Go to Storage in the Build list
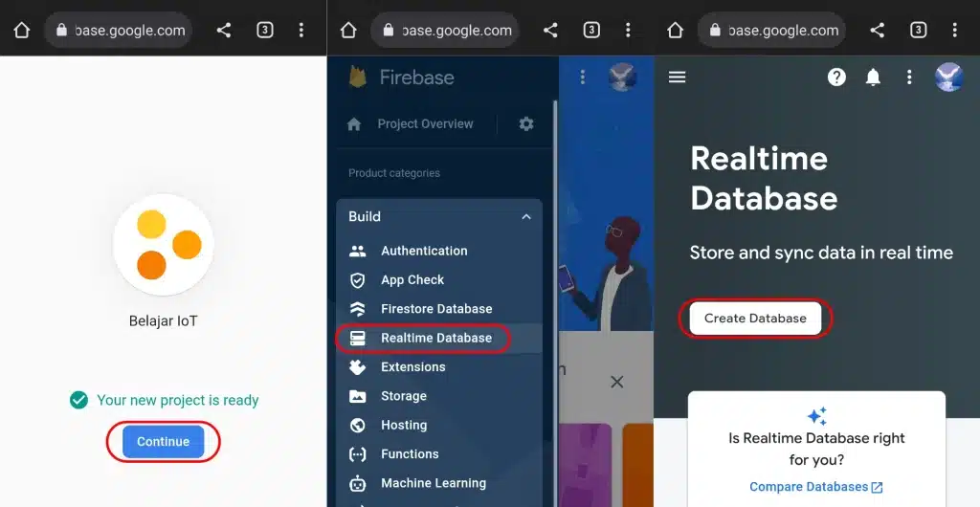The height and width of the screenshot is (507, 980). (x=403, y=396)
